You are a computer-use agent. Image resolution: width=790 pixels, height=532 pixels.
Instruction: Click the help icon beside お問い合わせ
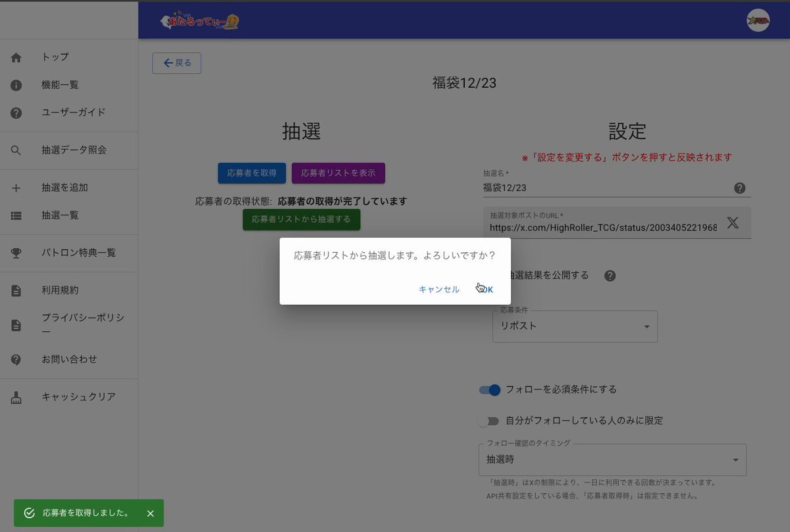(16, 359)
